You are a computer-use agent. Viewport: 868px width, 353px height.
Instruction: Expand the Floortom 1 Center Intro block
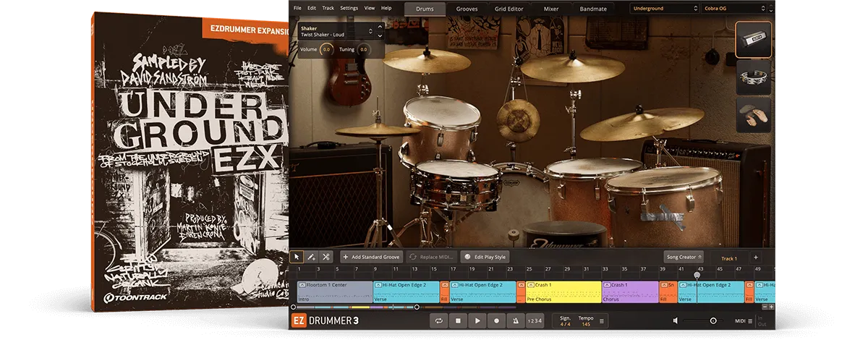tap(302, 285)
